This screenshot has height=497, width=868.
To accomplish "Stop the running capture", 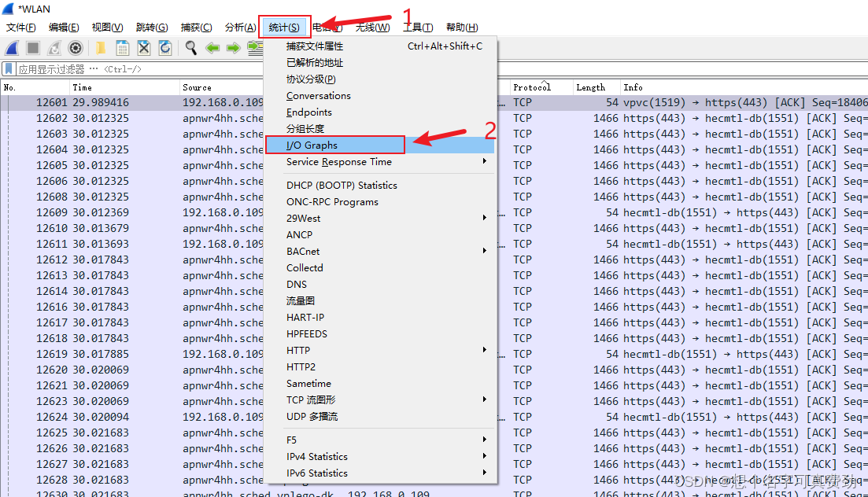I will [x=33, y=48].
